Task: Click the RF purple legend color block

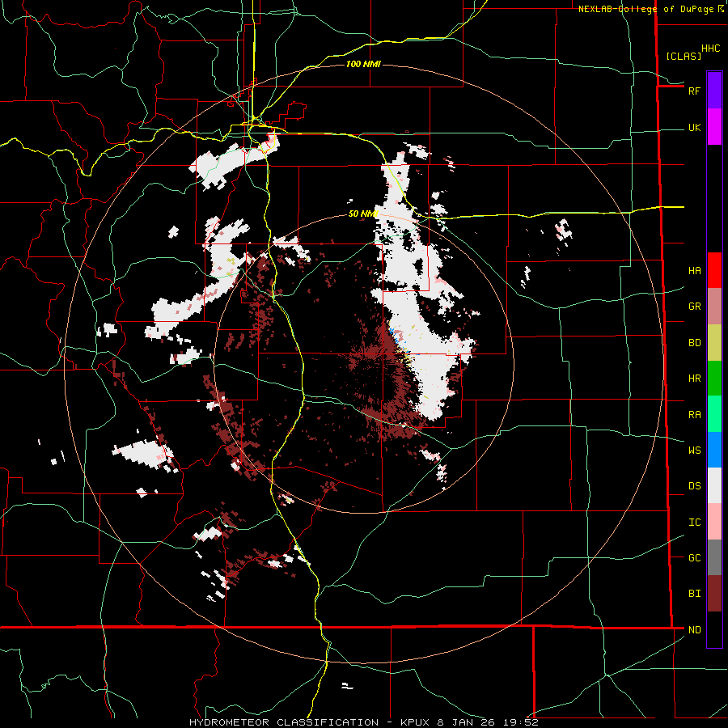Action: point(714,91)
